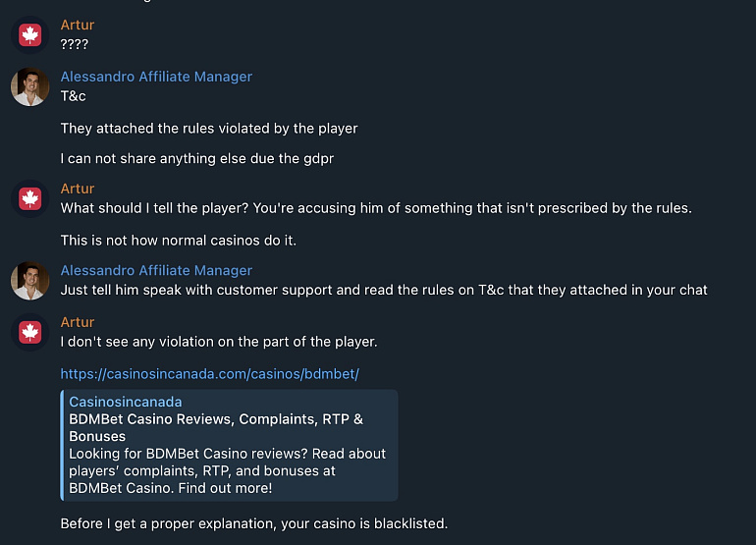Click Artur's name above "I don't see any violation"
The height and width of the screenshot is (545, 756).
click(78, 322)
